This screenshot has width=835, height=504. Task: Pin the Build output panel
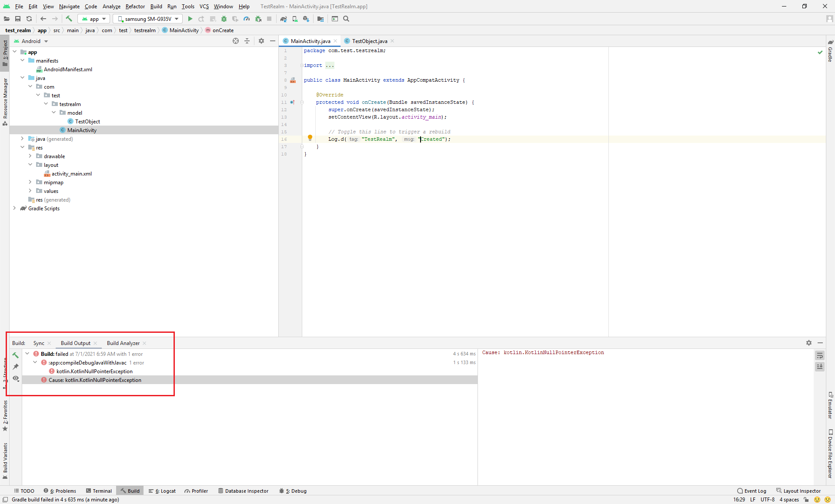(x=16, y=367)
